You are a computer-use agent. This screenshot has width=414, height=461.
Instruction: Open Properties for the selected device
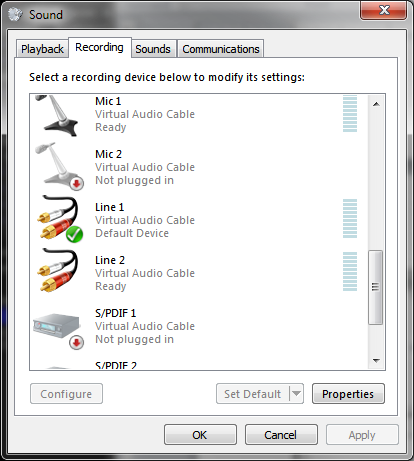coord(348,394)
